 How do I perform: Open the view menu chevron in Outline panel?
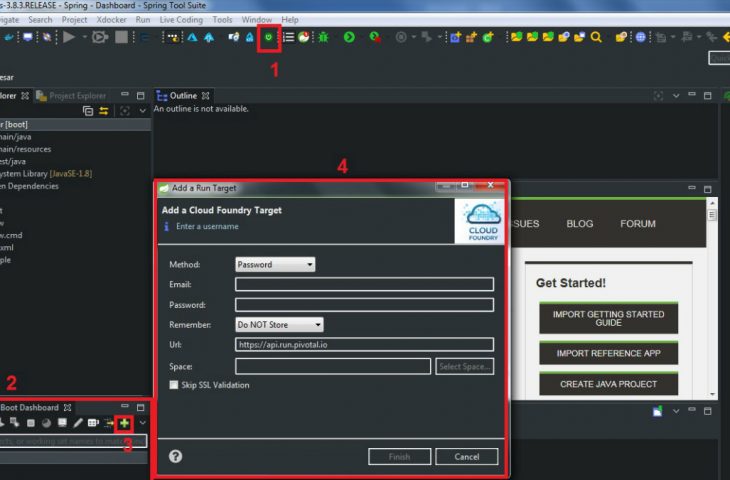[x=676, y=96]
